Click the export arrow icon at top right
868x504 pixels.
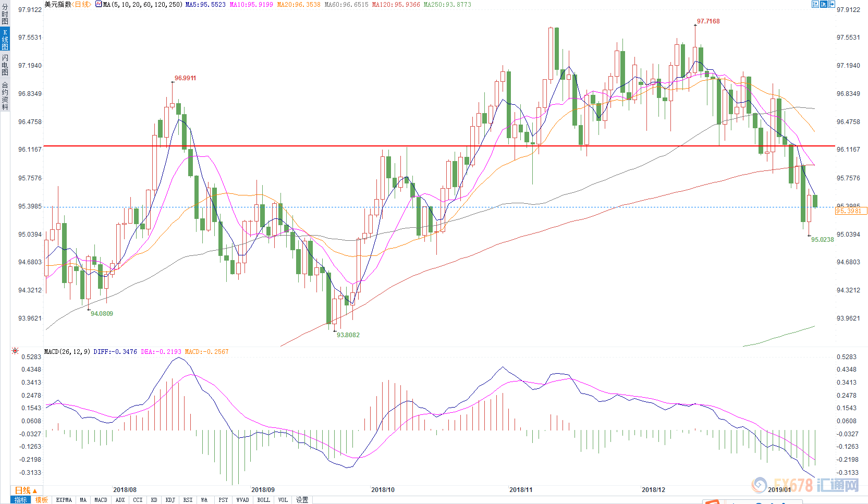click(832, 4)
